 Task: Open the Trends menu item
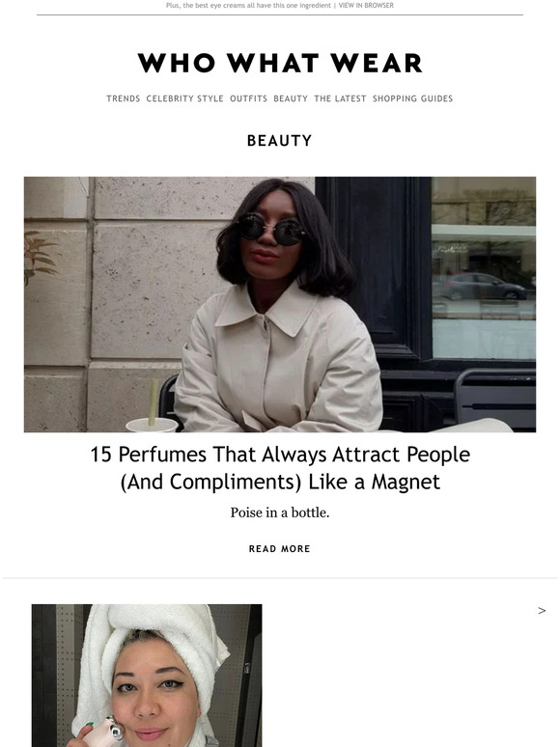coord(123,98)
